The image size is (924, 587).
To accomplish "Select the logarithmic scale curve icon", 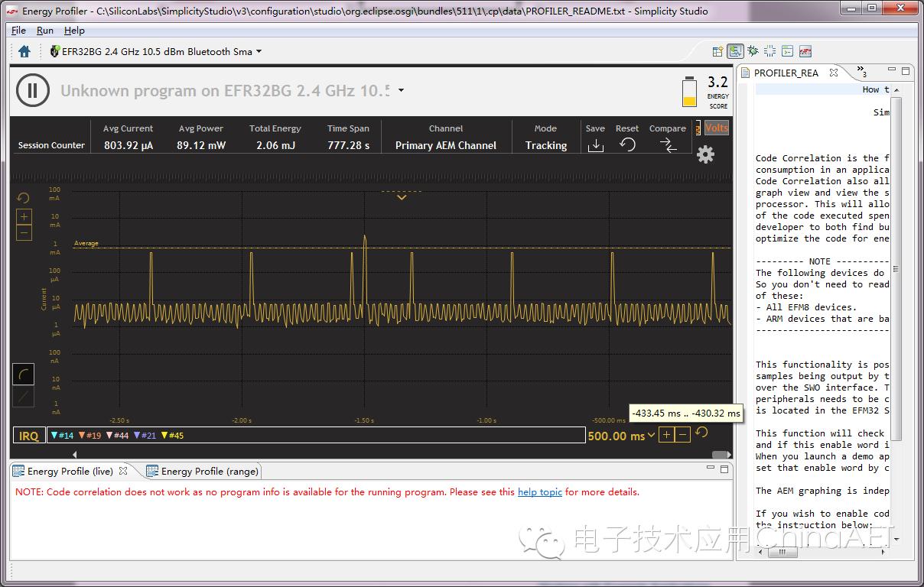I will click(24, 374).
